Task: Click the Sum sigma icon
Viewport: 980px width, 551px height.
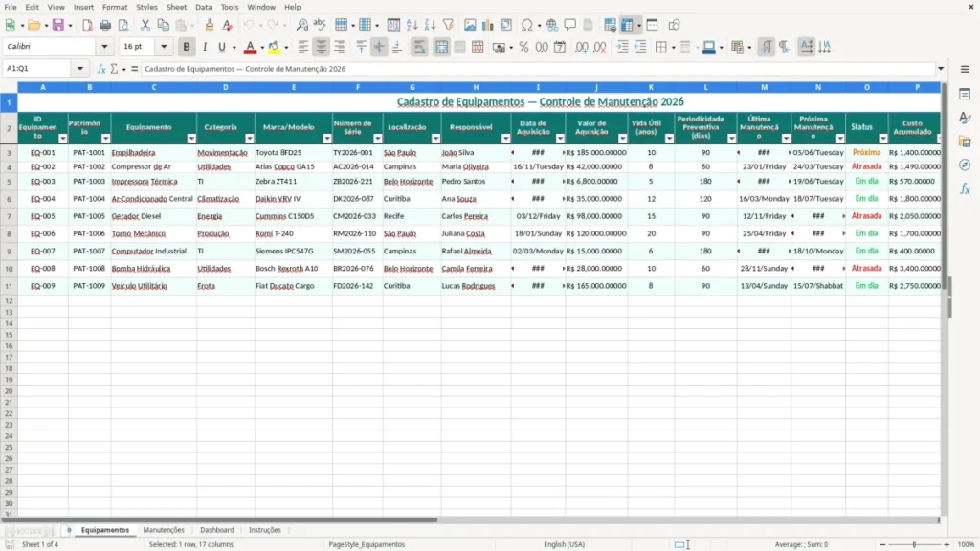Action: pos(114,69)
